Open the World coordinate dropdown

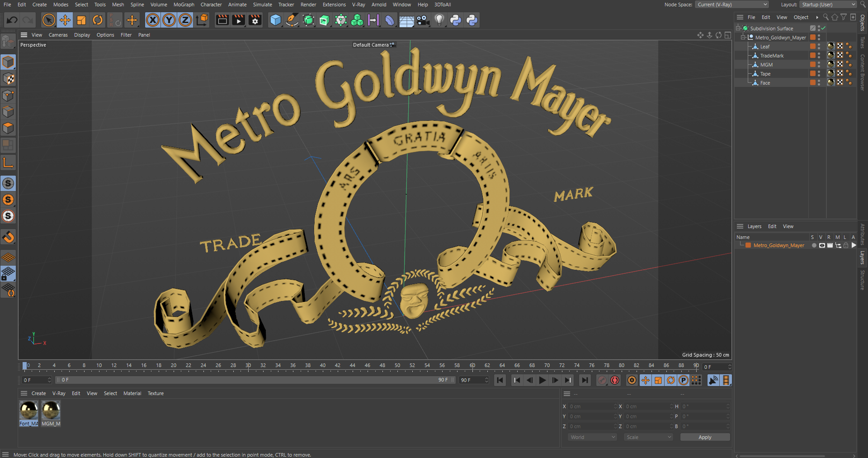(x=592, y=437)
